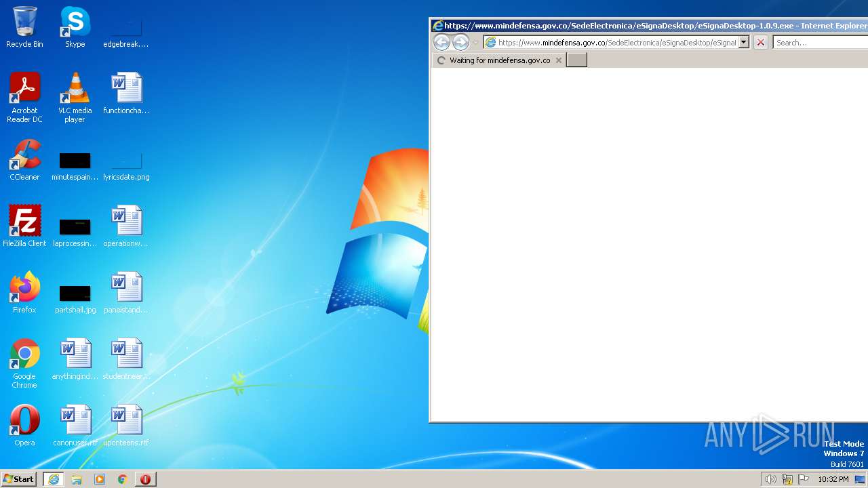Click the Show desktop tray icon
This screenshot has width=868, height=488.
[x=861, y=479]
